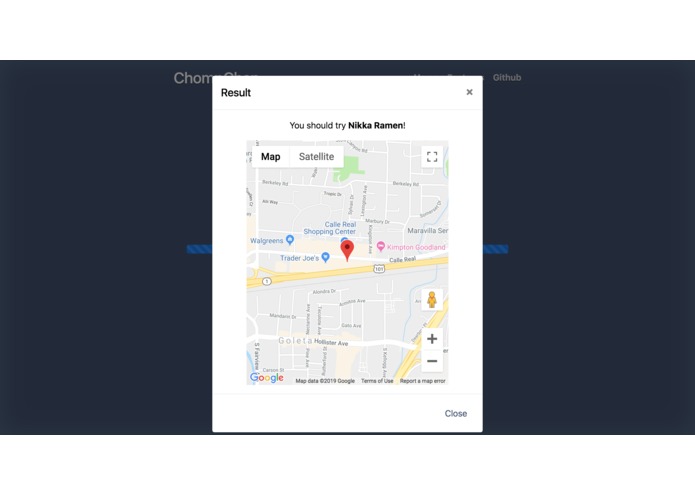This screenshot has width=695, height=494.
Task: Open the Github nav link
Action: [x=507, y=78]
